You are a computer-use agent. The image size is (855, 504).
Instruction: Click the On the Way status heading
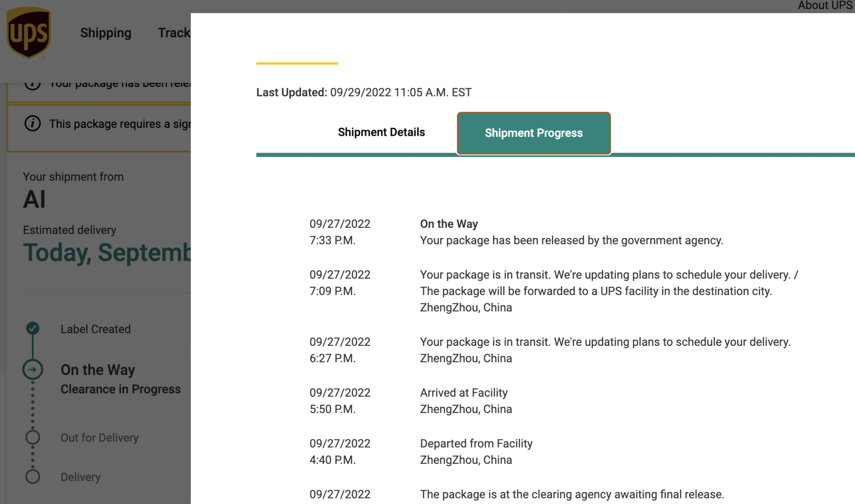click(98, 370)
